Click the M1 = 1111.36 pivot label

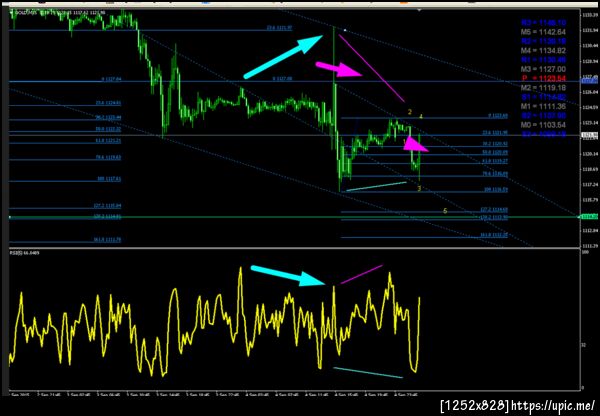543,106
